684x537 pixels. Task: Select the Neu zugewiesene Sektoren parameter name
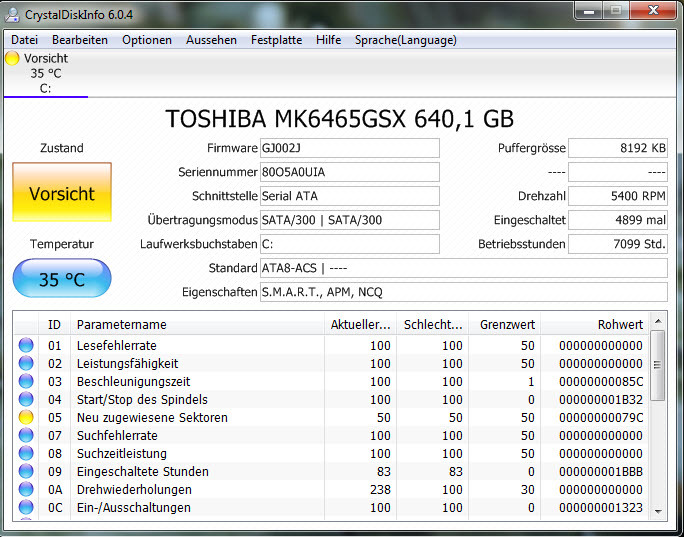click(x=152, y=417)
